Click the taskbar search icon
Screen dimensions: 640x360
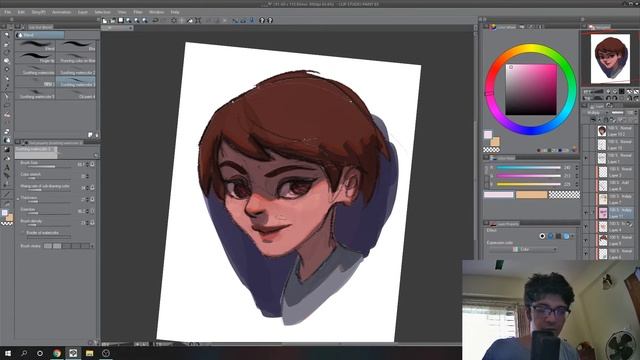[x=24, y=353]
